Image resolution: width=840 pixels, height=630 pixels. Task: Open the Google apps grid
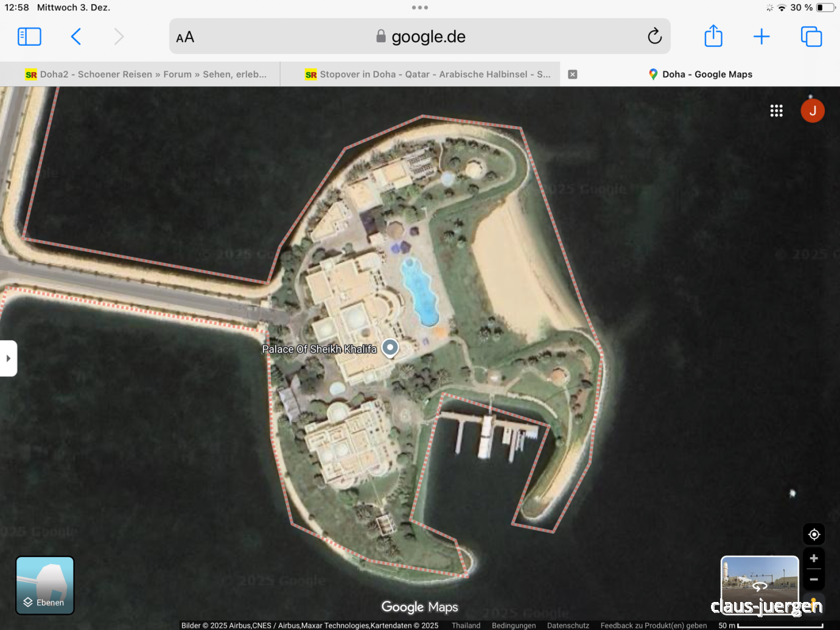pyautogui.click(x=776, y=111)
